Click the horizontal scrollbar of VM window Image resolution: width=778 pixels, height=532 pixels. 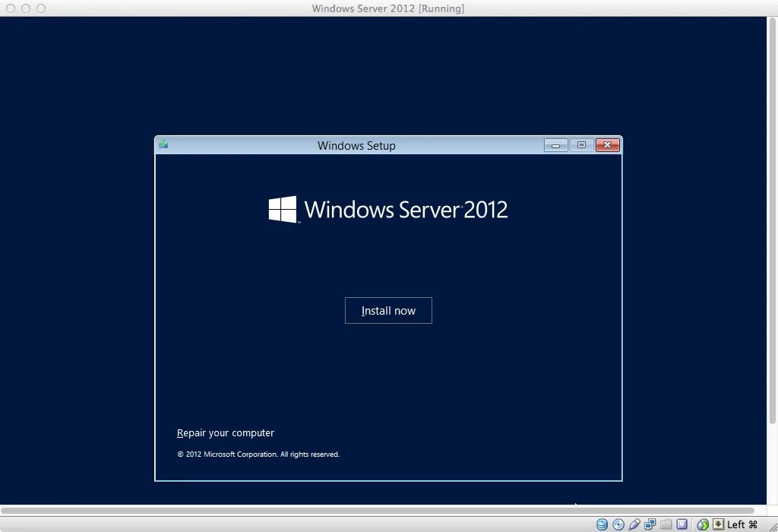pos(377,510)
